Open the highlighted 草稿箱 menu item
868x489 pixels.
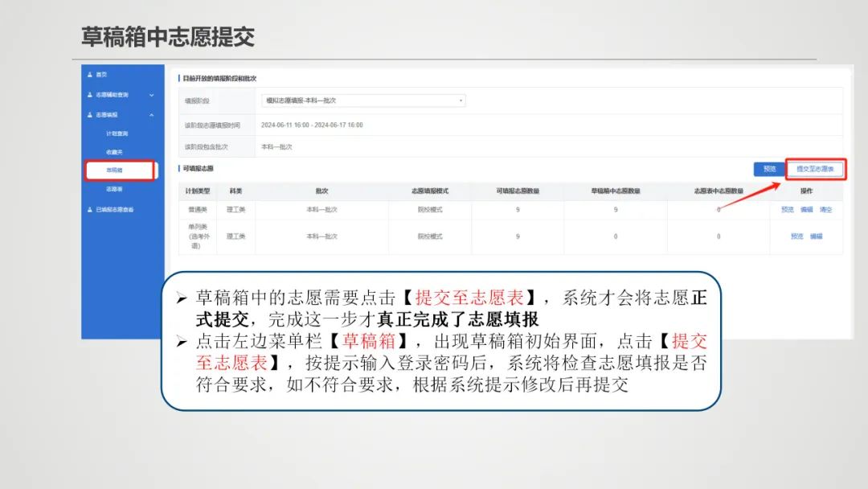113,170
